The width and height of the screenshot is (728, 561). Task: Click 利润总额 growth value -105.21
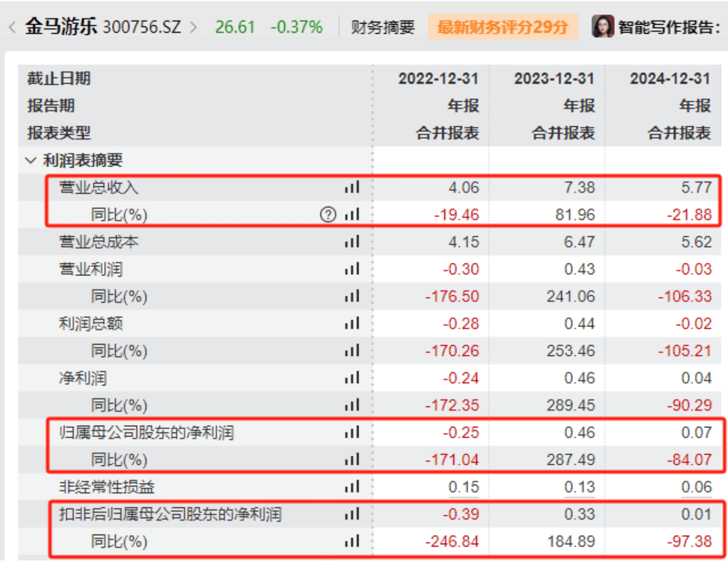pyautogui.click(x=685, y=351)
